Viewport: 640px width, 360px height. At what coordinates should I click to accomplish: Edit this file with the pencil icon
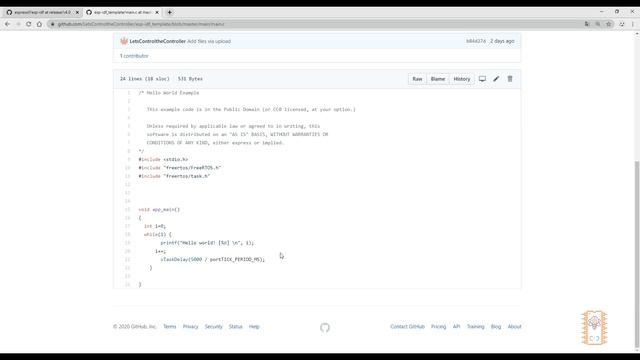(496, 79)
